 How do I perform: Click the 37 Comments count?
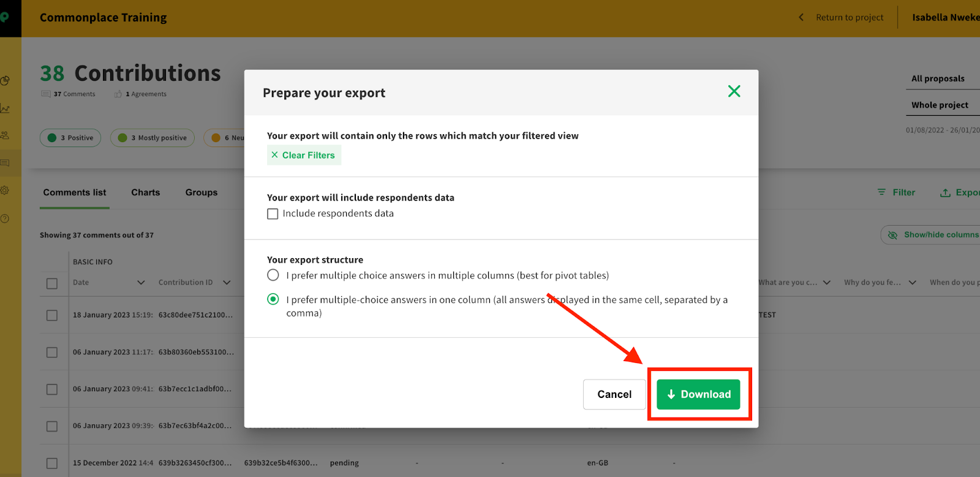tap(74, 94)
